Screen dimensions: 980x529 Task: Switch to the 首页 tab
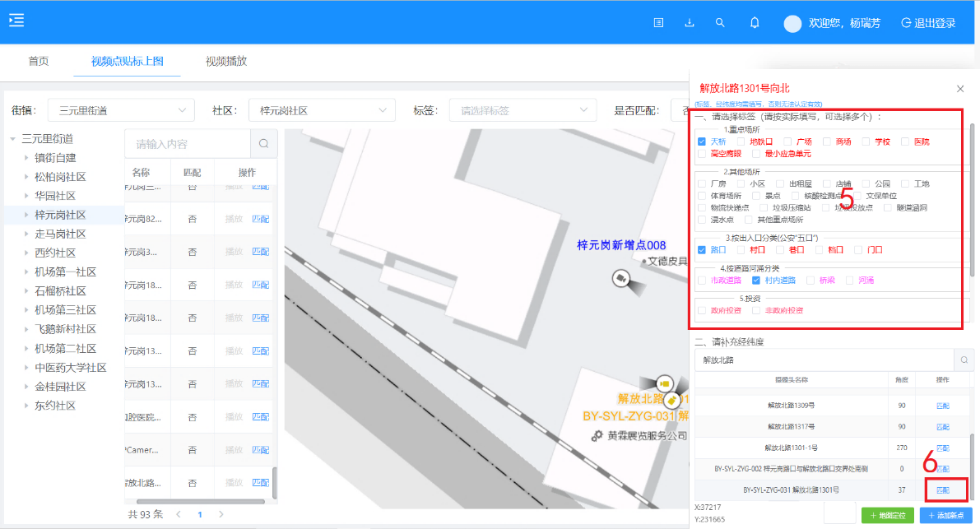pyautogui.click(x=39, y=61)
